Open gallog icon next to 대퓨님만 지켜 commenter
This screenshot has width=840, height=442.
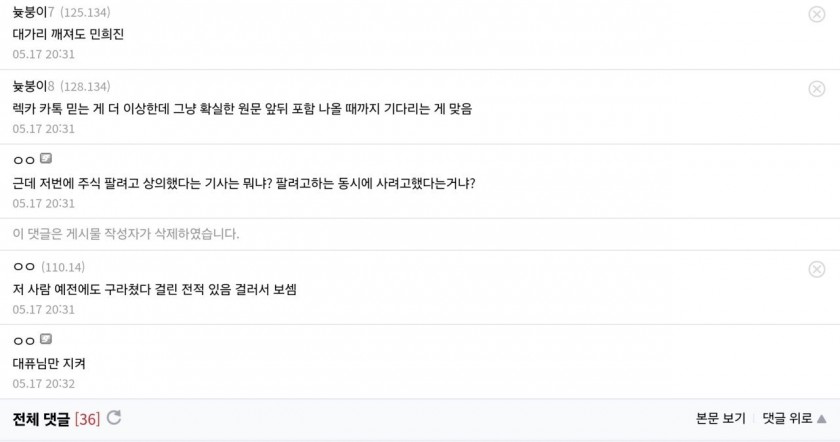click(46, 339)
